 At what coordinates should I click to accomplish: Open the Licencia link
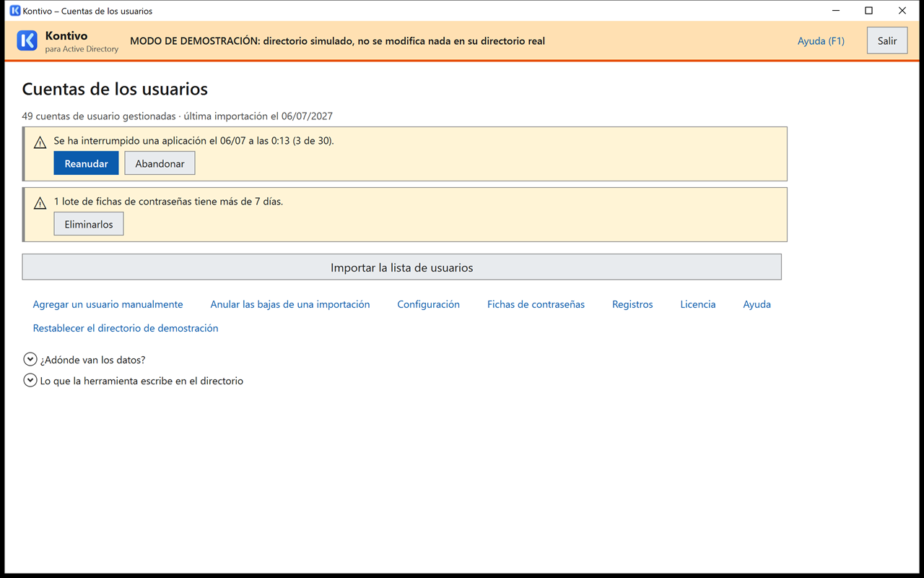tap(698, 304)
